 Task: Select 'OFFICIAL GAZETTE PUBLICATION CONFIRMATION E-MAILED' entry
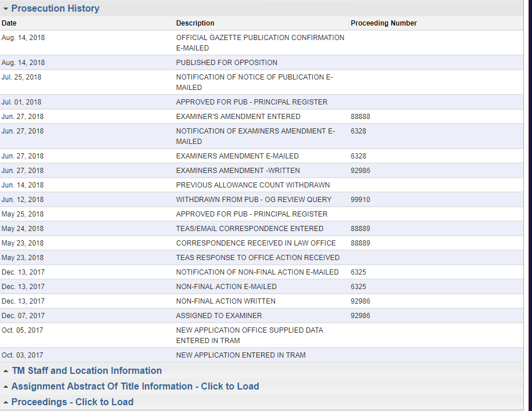pos(260,43)
